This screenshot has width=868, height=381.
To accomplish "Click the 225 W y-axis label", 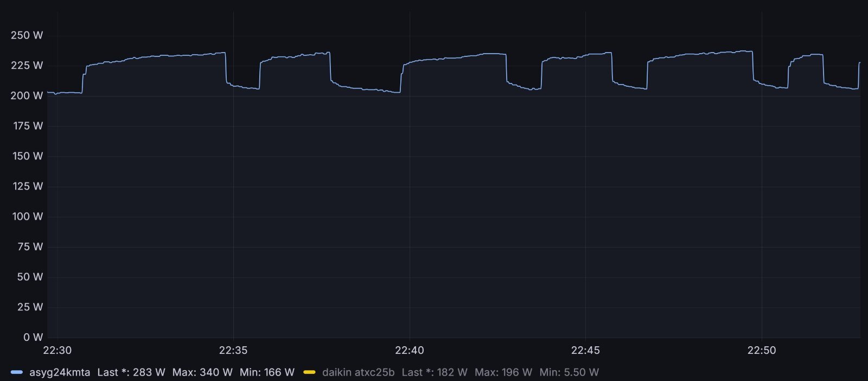I will 27,66.
